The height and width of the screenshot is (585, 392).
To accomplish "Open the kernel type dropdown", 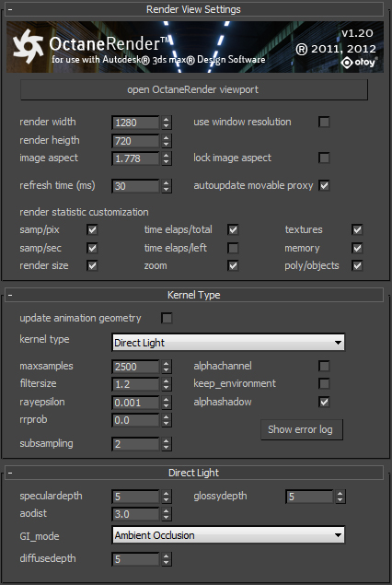I will pyautogui.click(x=228, y=343).
